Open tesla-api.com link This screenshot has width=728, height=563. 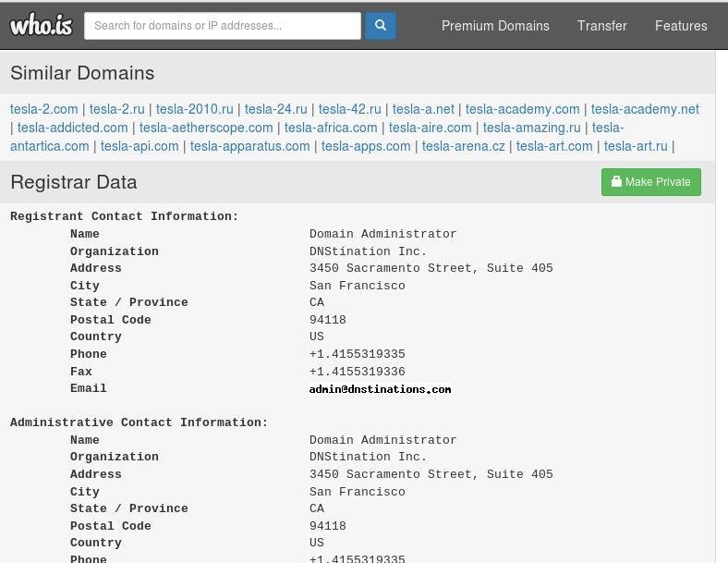[140, 146]
